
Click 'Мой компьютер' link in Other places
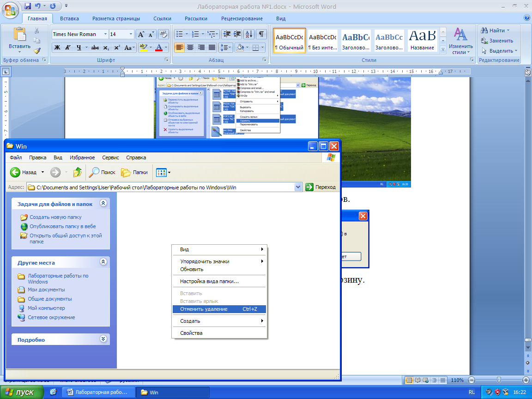(x=46, y=308)
